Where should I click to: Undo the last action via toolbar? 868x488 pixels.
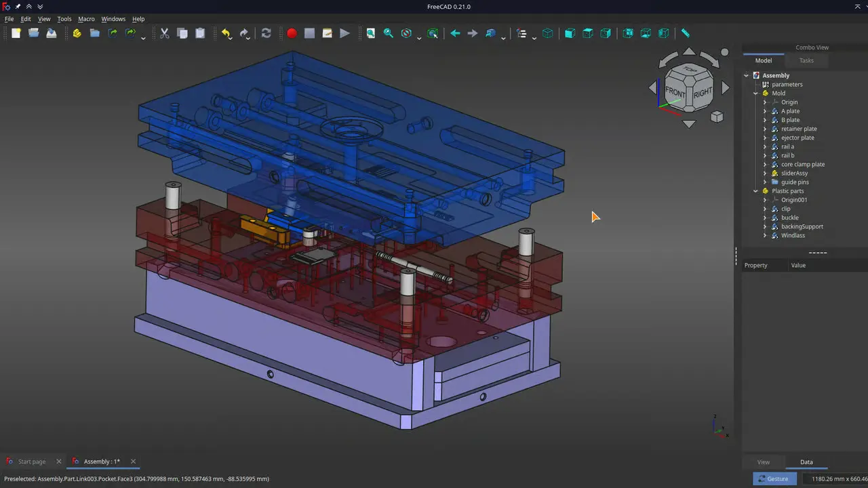tap(226, 33)
